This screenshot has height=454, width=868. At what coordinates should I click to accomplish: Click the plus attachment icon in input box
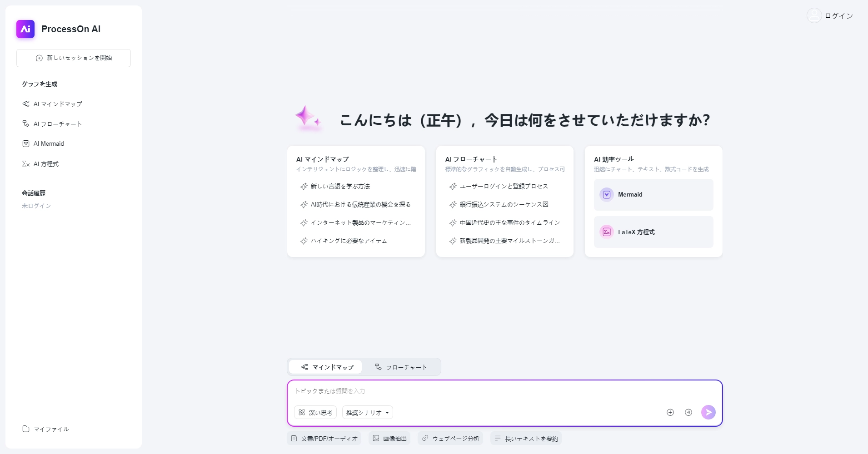[x=670, y=412]
